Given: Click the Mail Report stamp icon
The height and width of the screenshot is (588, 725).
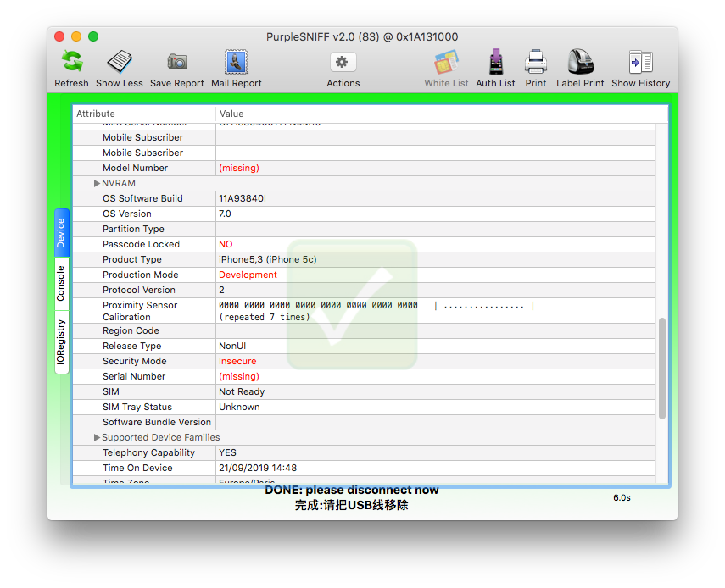Looking at the screenshot, I should [x=237, y=62].
